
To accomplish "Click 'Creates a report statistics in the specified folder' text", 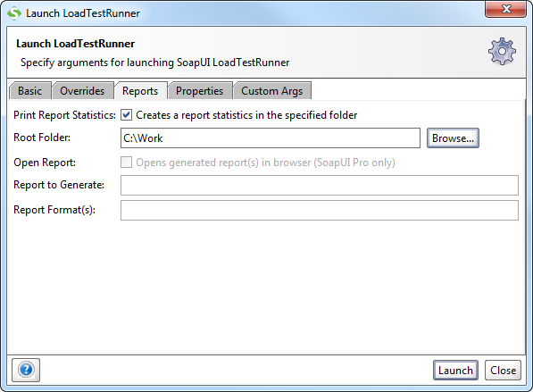I will (x=246, y=115).
